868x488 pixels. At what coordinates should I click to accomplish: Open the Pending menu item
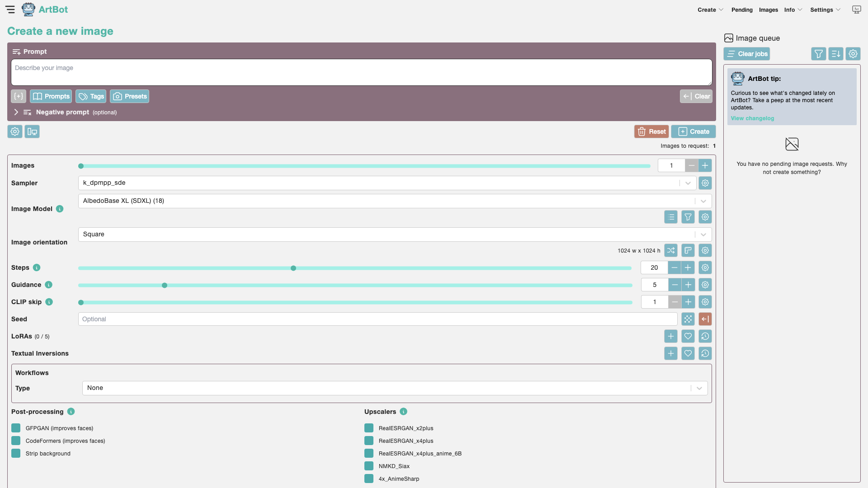(x=742, y=10)
